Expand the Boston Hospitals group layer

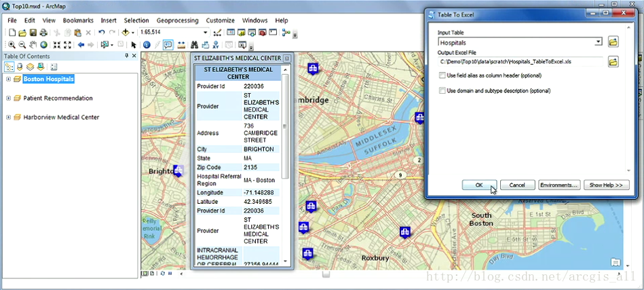(x=8, y=79)
